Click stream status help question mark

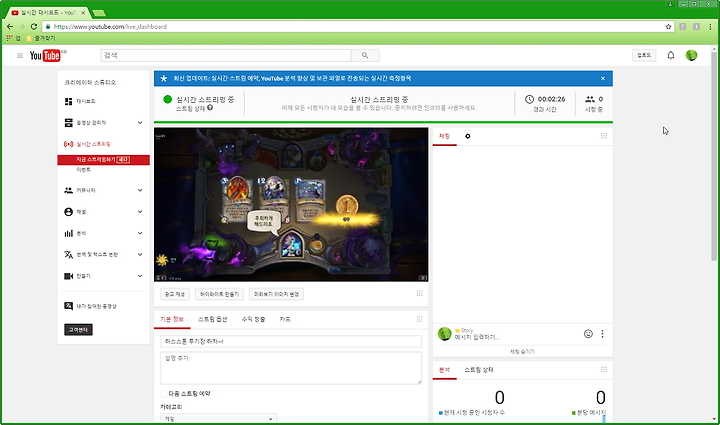point(210,108)
